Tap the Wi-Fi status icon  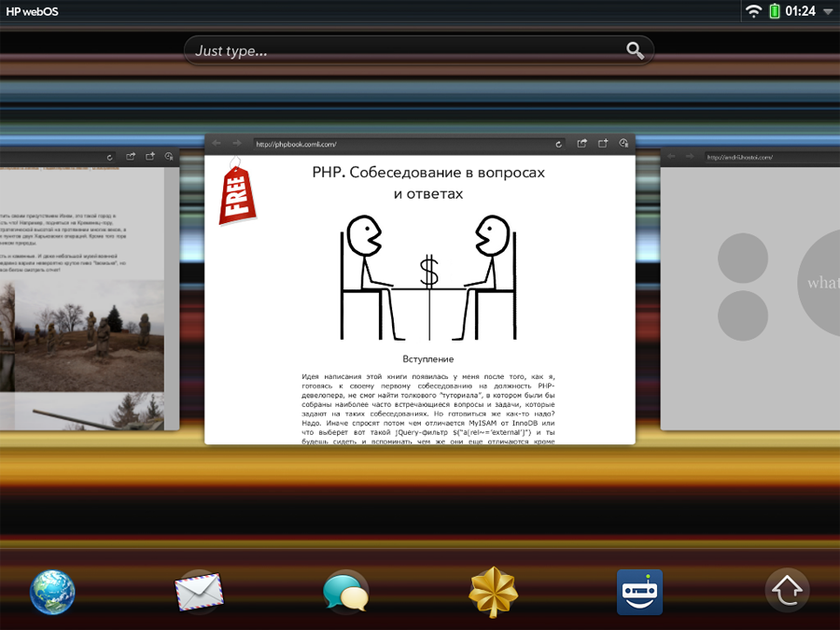(753, 11)
